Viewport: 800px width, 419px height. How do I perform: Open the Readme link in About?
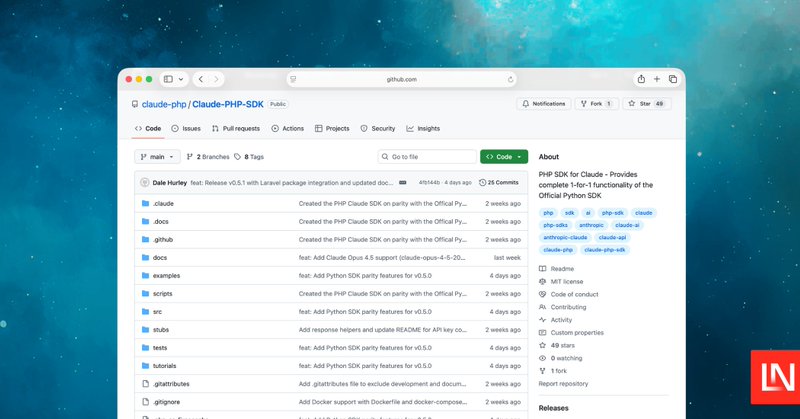(x=557, y=269)
